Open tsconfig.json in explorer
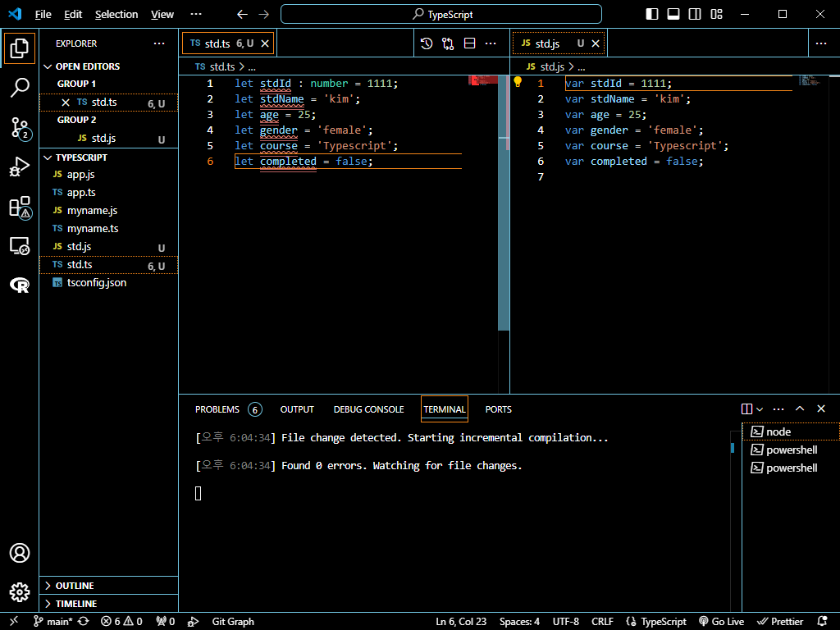The image size is (840, 630). click(x=108, y=282)
